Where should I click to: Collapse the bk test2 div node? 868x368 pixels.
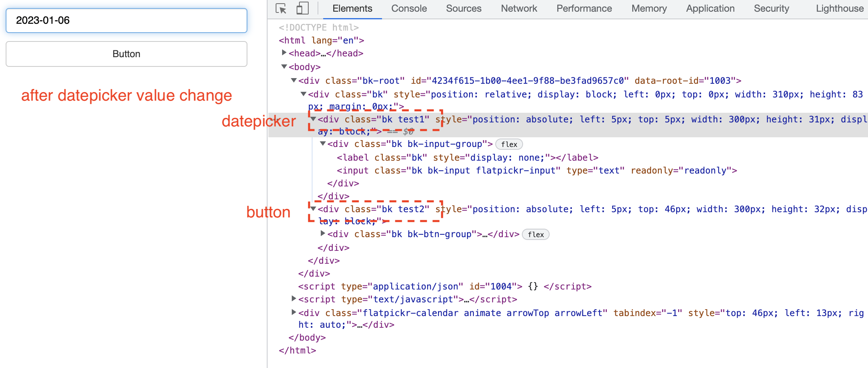(313, 209)
